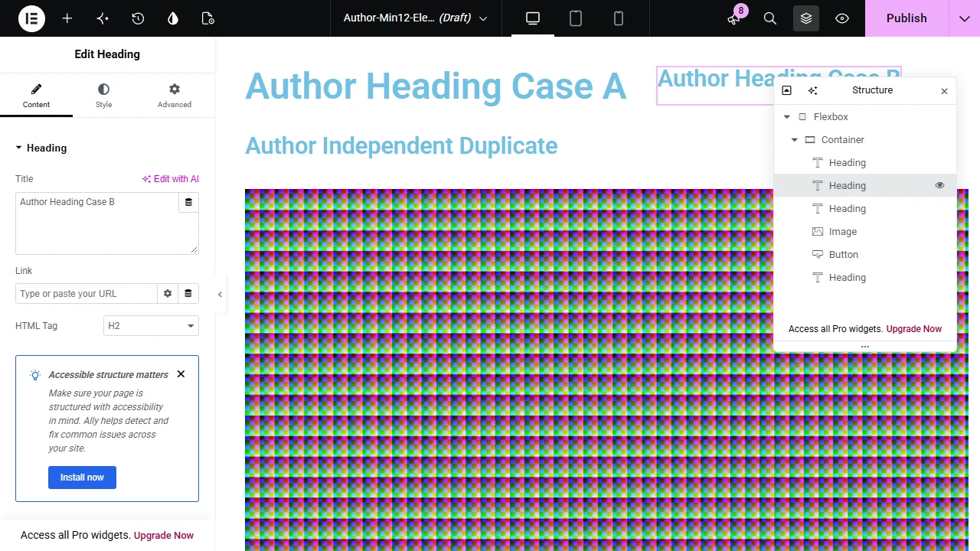Click dynamic tags icon for Title

(x=188, y=203)
